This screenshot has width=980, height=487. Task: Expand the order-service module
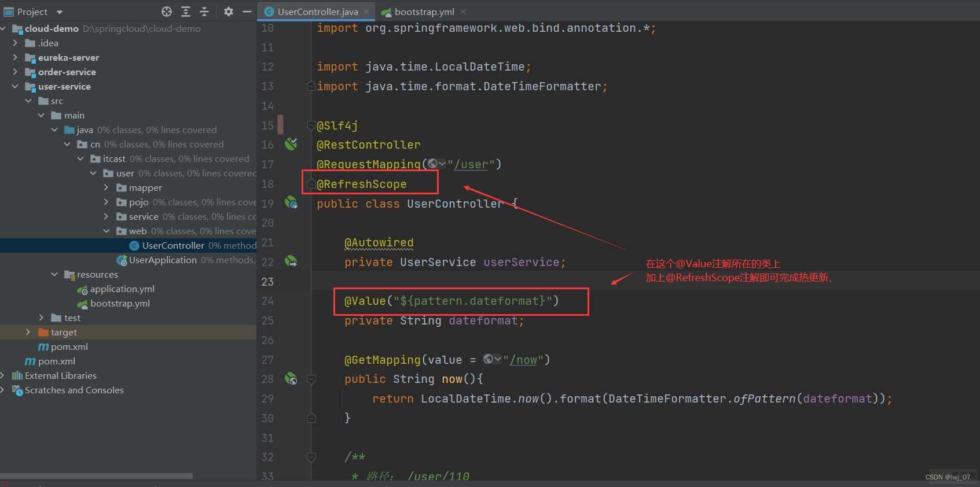click(16, 72)
